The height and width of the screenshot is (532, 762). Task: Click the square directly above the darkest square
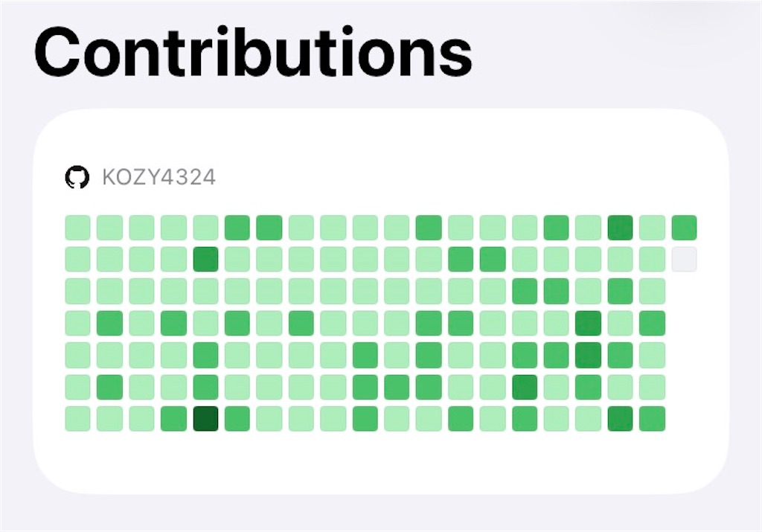point(205,387)
